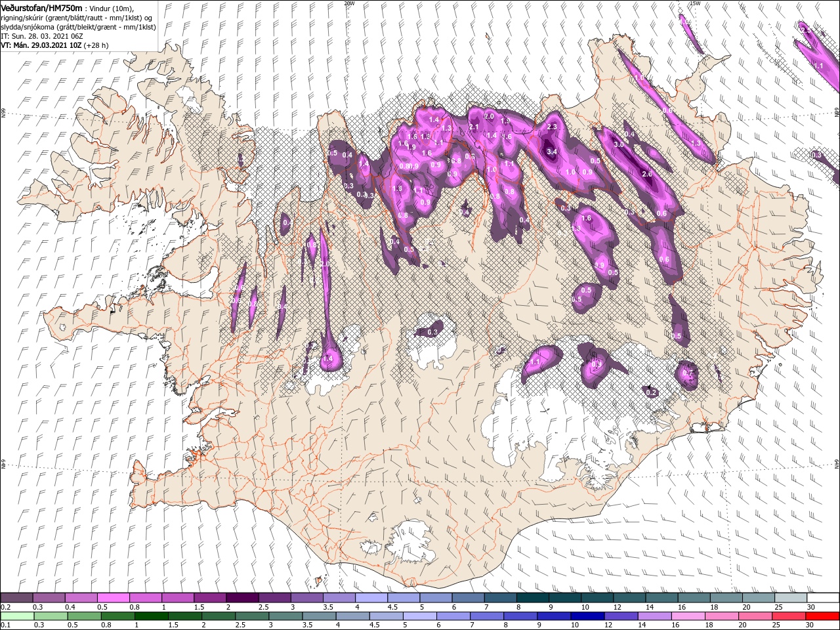Select the purple snow swatch for 1.5–2
This screenshot has width=840, height=630.
tap(209, 598)
